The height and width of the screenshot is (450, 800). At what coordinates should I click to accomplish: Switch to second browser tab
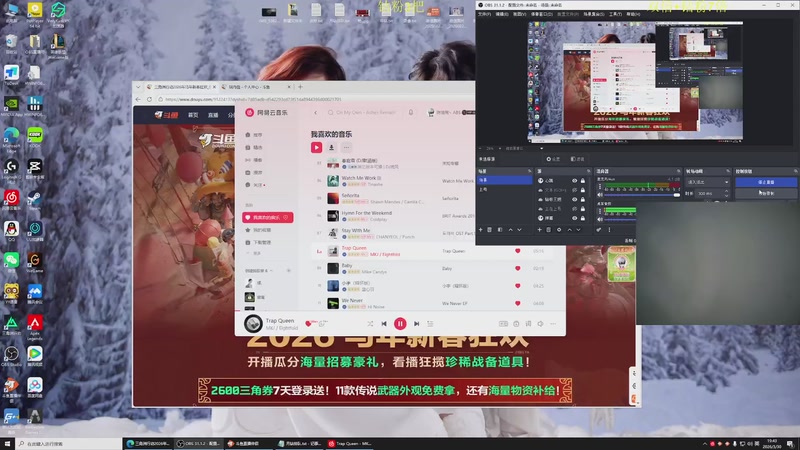(x=257, y=87)
